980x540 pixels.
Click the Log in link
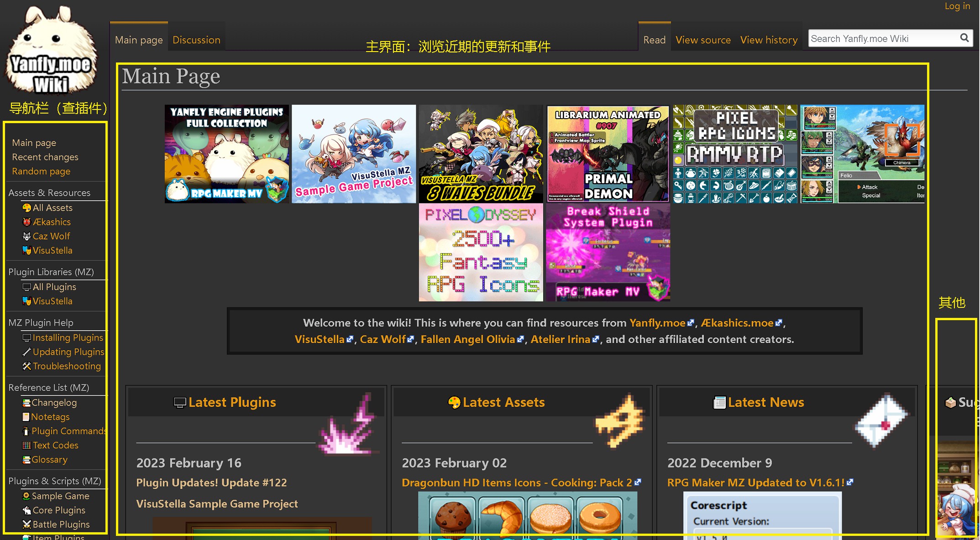(957, 6)
